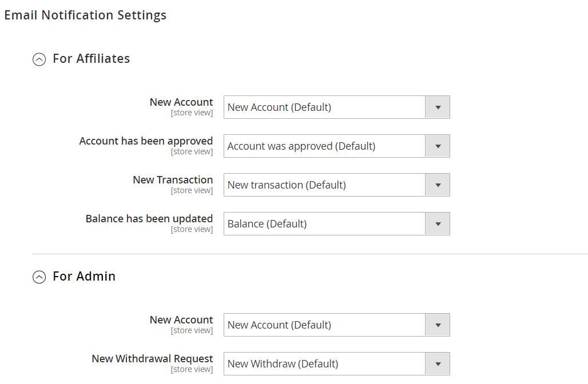
Task: Click the New Withdrawal Request label
Action: click(x=152, y=359)
